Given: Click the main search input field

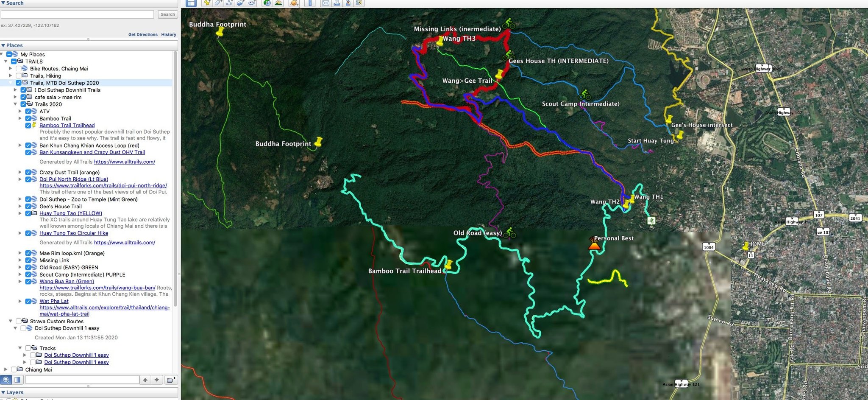Looking at the screenshot, I should coord(77,14).
